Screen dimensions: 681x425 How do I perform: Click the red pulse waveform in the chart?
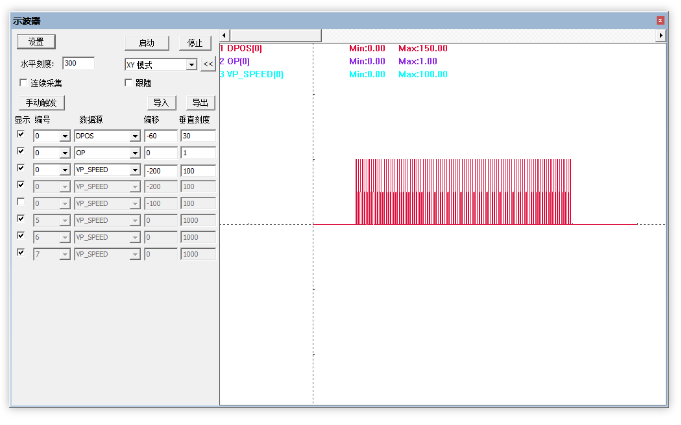pyautogui.click(x=463, y=192)
